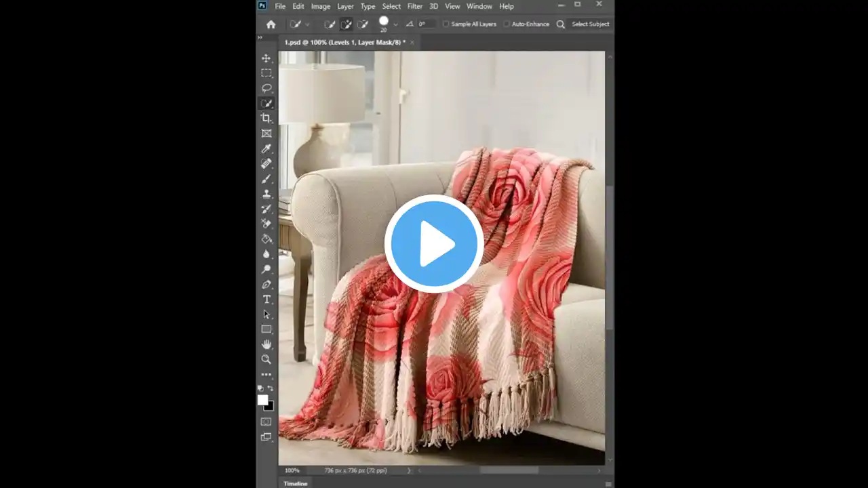The image size is (868, 488).
Task: Click the brush angle input field
Action: (x=426, y=24)
